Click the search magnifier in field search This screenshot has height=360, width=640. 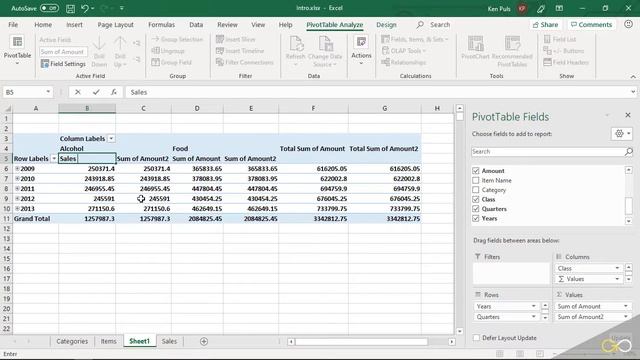[x=629, y=151]
